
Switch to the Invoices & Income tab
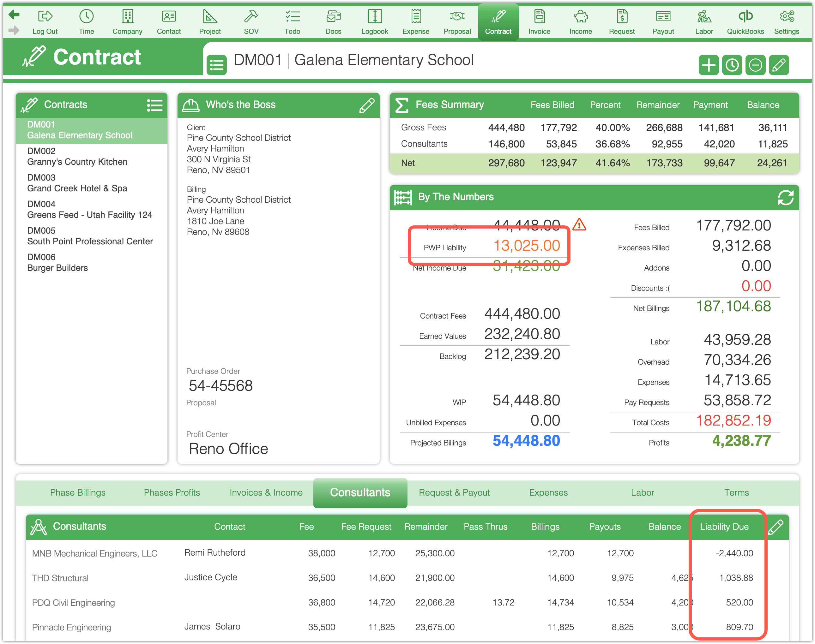coord(266,492)
